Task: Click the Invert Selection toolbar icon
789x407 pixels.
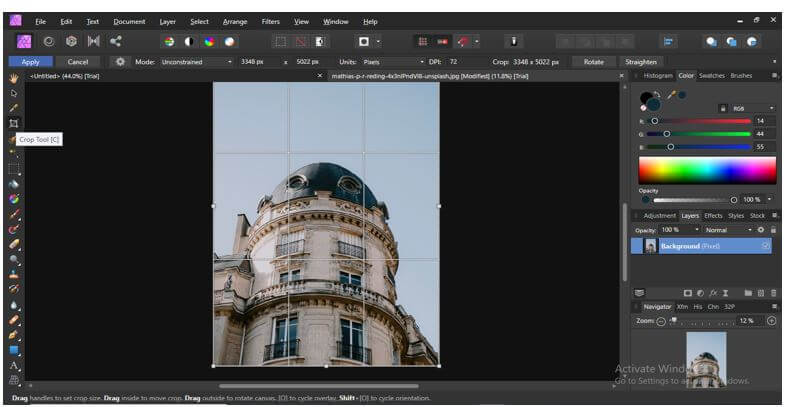Action: tap(320, 42)
